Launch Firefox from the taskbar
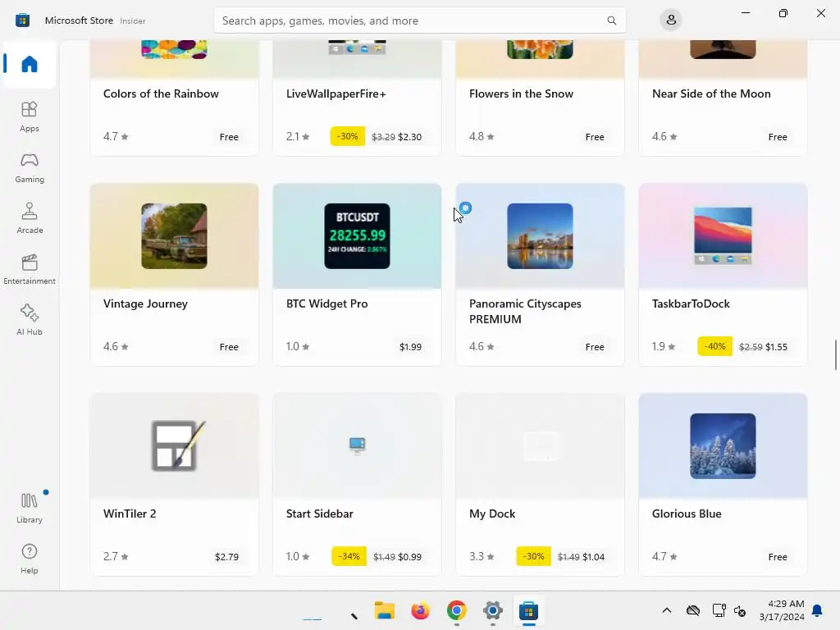Image resolution: width=840 pixels, height=630 pixels. [421, 610]
